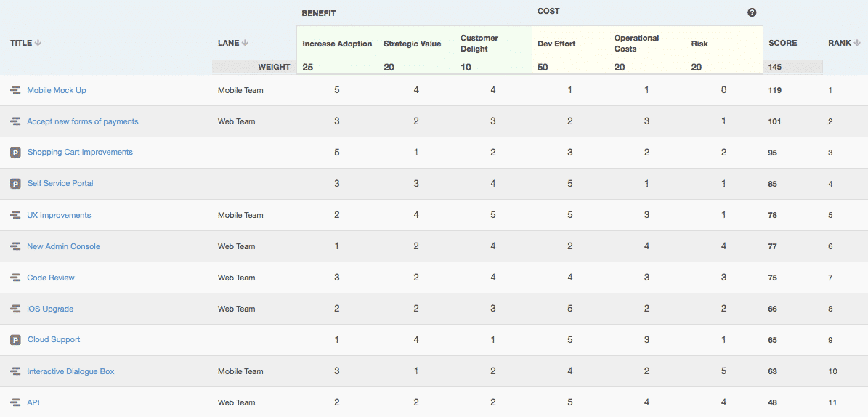This screenshot has width=868, height=417.
Task: Click the P icon beside Cloud Support
Action: (15, 340)
